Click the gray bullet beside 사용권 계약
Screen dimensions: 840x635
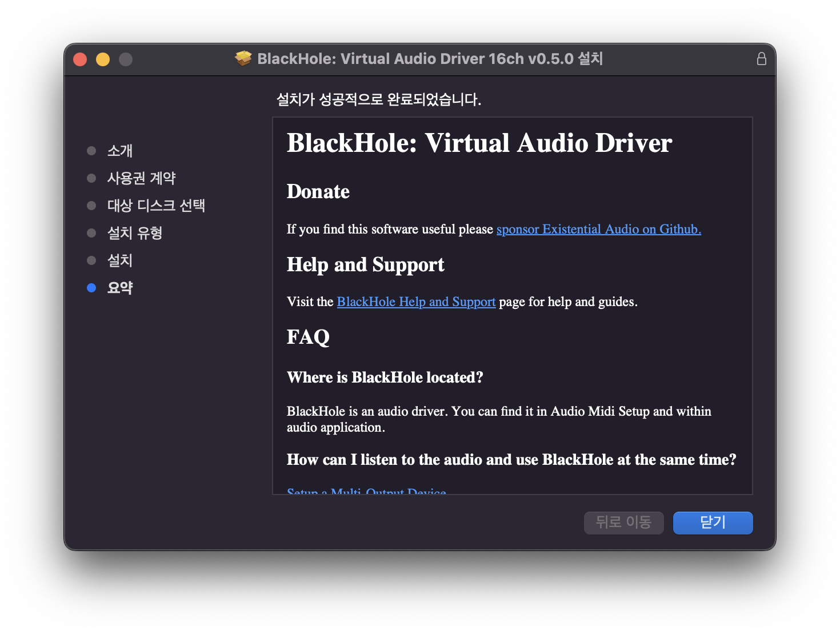click(x=91, y=178)
